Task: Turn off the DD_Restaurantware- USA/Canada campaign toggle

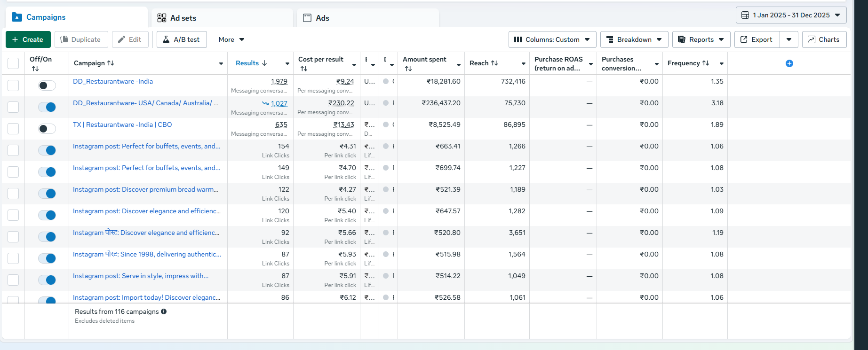Action: (47, 107)
